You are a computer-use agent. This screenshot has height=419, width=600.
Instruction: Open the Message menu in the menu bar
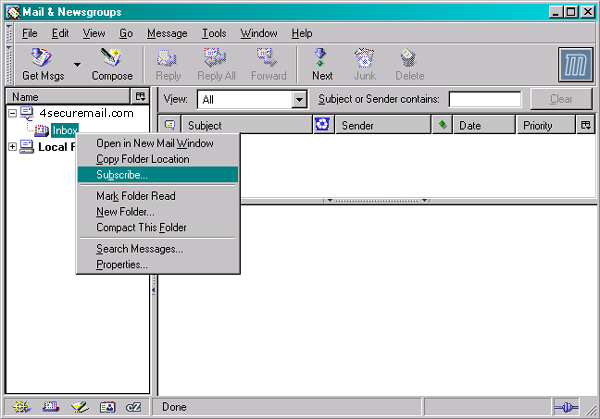pyautogui.click(x=166, y=33)
